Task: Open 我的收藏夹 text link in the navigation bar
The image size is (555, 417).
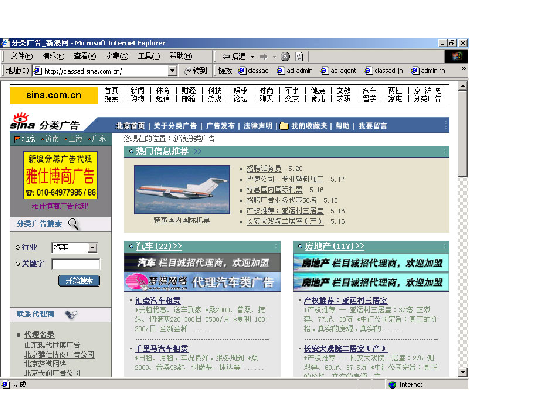Action: 309,126
